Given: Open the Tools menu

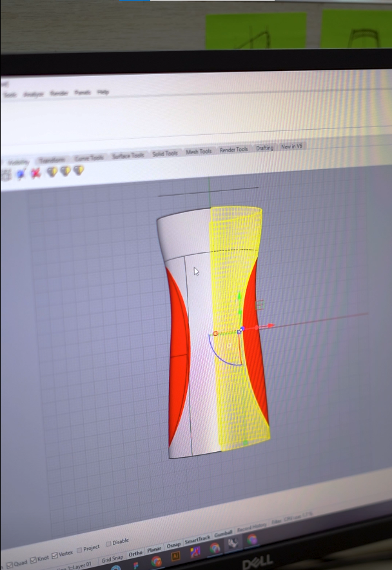Looking at the screenshot, I should (x=10, y=95).
